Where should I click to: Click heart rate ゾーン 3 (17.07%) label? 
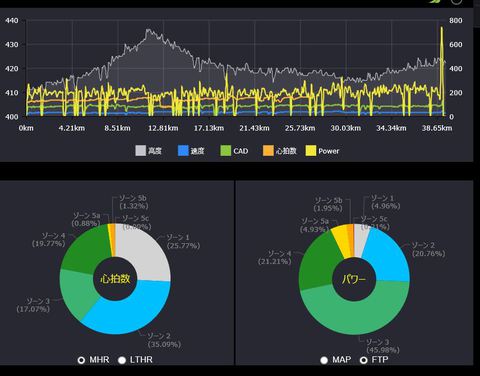tap(33, 305)
